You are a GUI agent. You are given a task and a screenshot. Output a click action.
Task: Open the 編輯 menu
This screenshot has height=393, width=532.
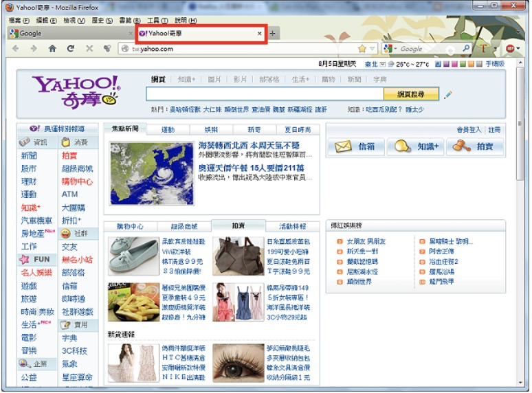pos(46,21)
